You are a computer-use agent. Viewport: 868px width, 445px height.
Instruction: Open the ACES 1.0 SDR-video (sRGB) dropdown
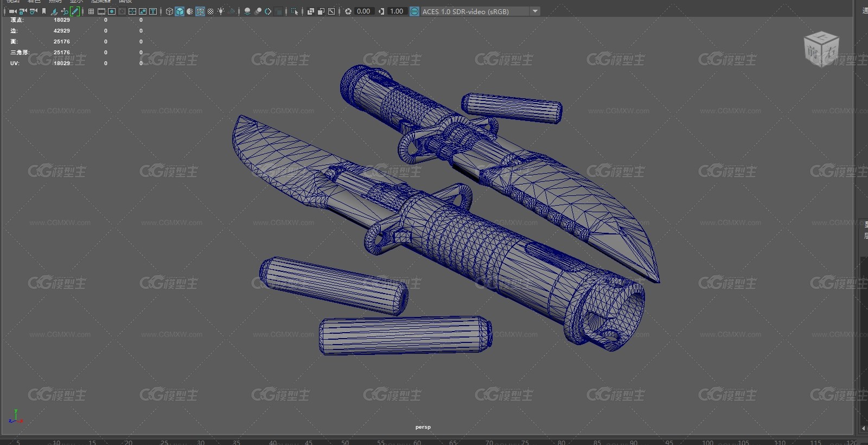coord(480,11)
